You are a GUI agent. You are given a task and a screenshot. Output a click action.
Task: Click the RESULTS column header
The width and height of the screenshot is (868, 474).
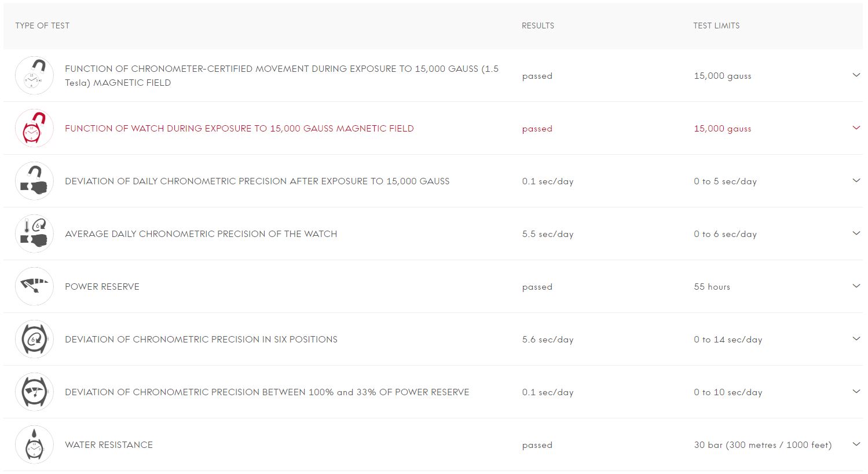pos(537,25)
